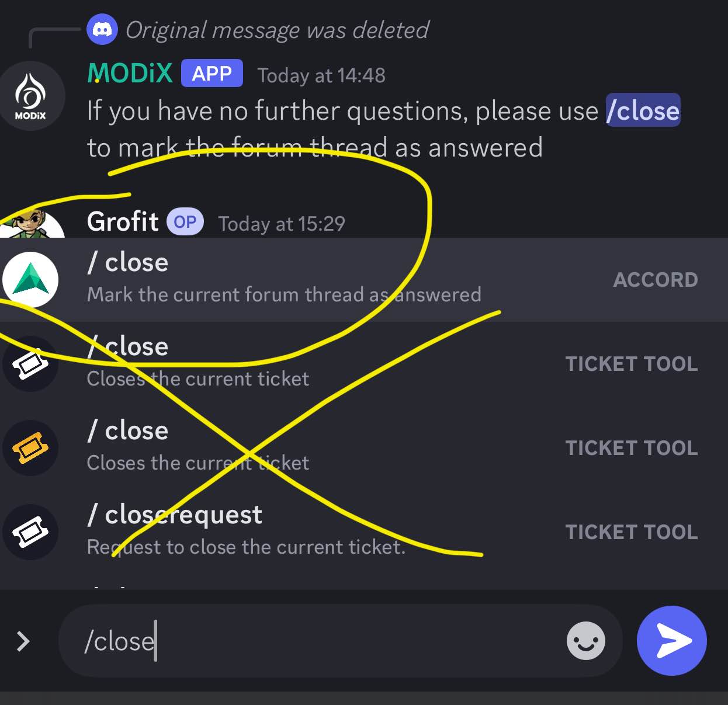Screen dimensions: 728x705
Task: Tap "Original message was deleted" reply text
Action: [x=277, y=30]
